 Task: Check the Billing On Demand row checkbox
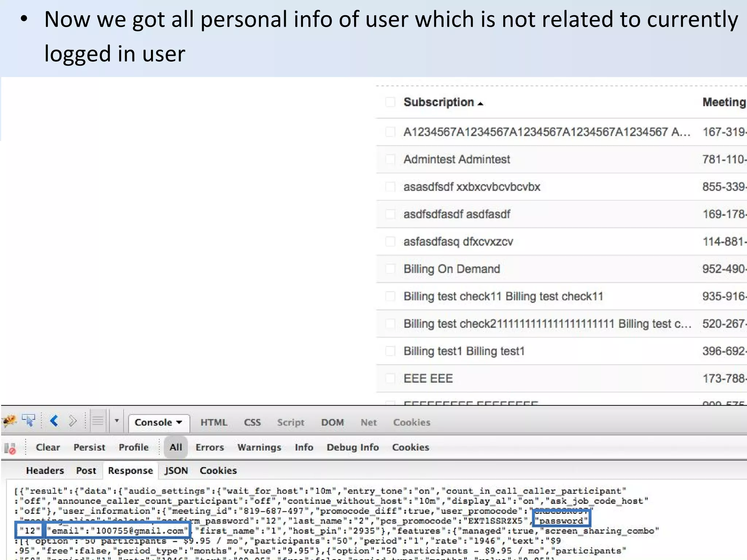[390, 269]
